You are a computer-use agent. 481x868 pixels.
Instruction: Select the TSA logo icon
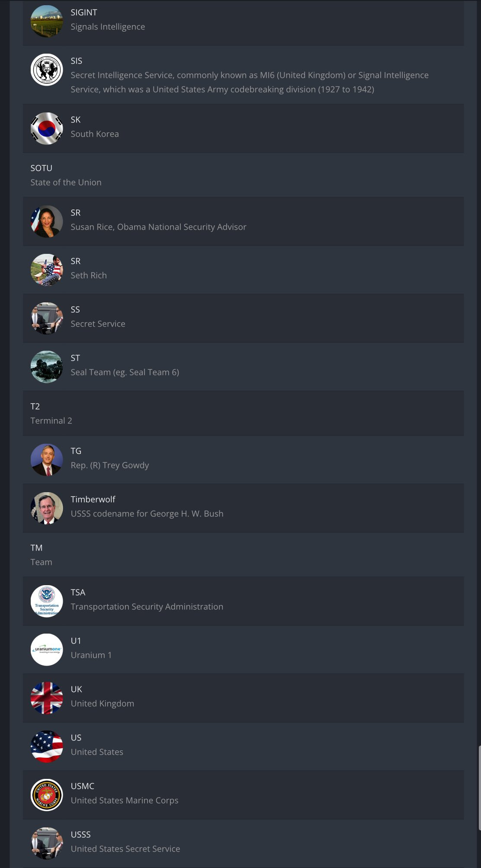point(47,601)
